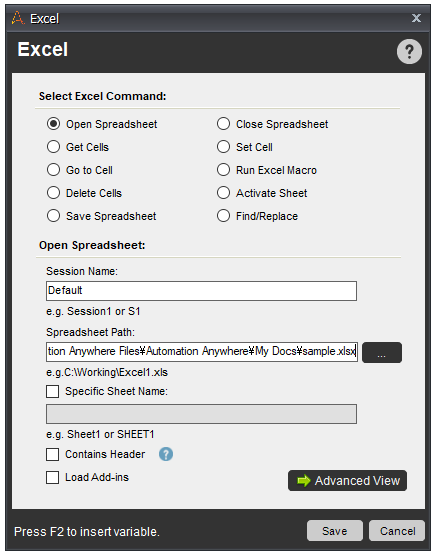
Task: Switch to Advanced View
Action: [348, 481]
